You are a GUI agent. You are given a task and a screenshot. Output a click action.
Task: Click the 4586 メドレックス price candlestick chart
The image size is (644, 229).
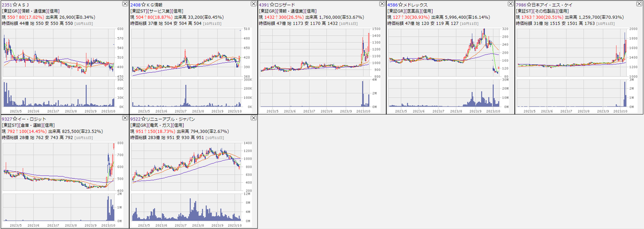[444, 53]
